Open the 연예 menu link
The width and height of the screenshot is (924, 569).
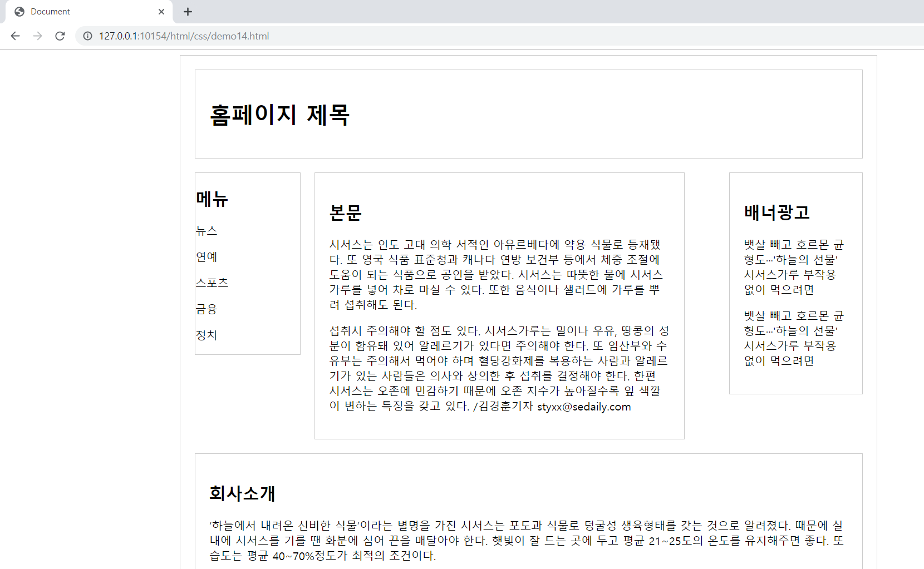coord(207,256)
